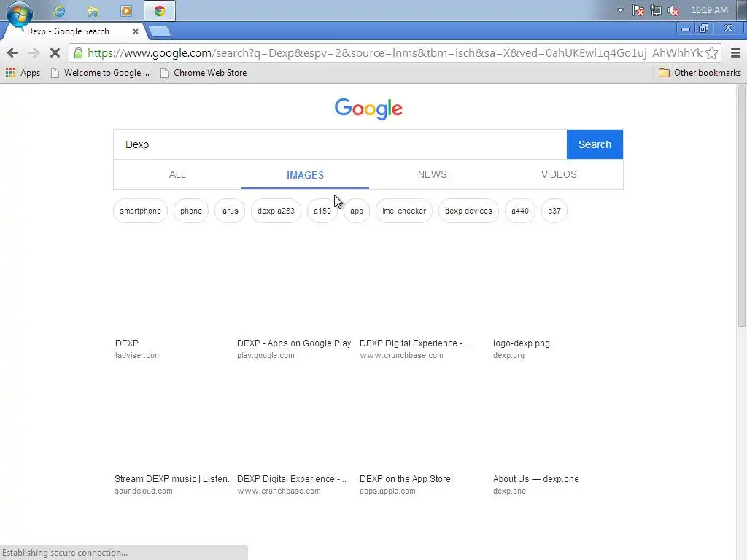747x560 pixels.
Task: Click the vertical scrollbar thumb
Action: [741, 206]
